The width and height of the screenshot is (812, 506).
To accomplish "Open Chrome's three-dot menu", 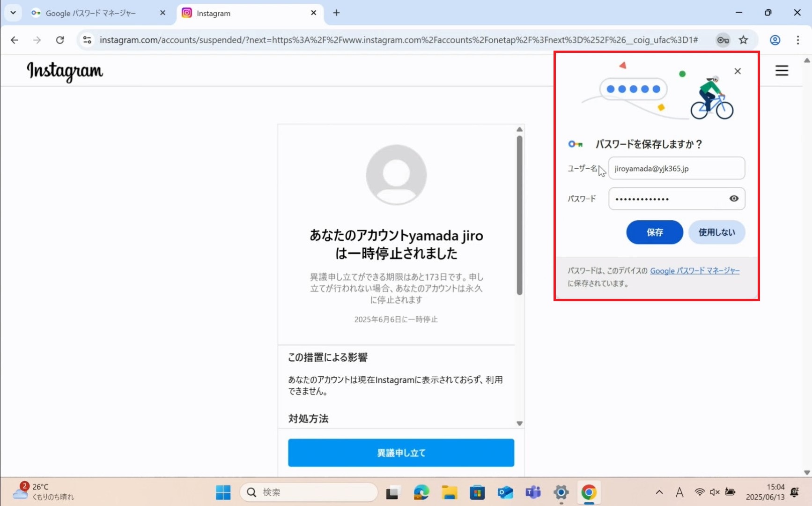I will coord(798,40).
